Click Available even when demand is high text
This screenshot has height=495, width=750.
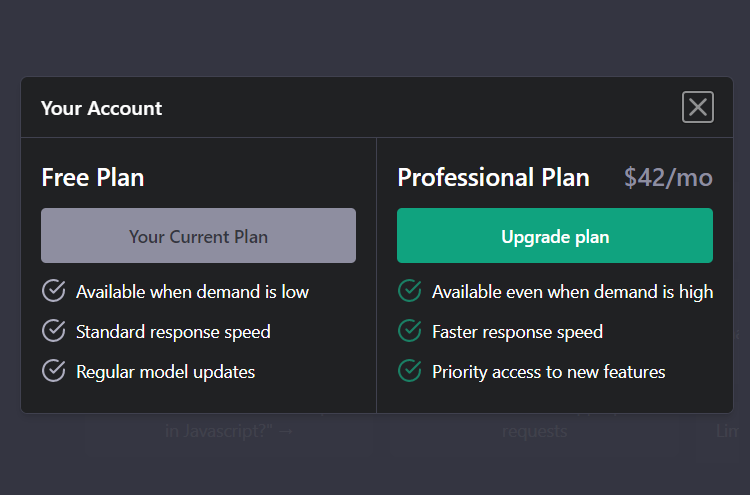[x=572, y=292]
